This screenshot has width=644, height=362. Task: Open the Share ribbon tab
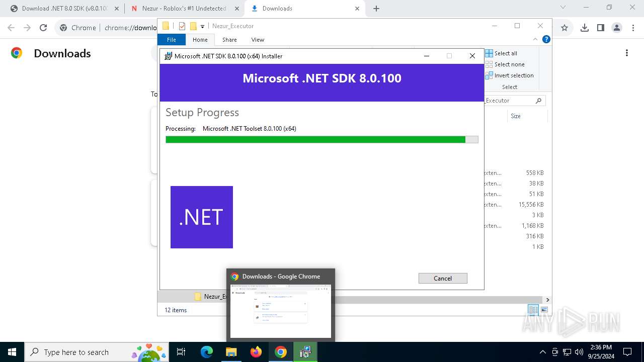[229, 40]
